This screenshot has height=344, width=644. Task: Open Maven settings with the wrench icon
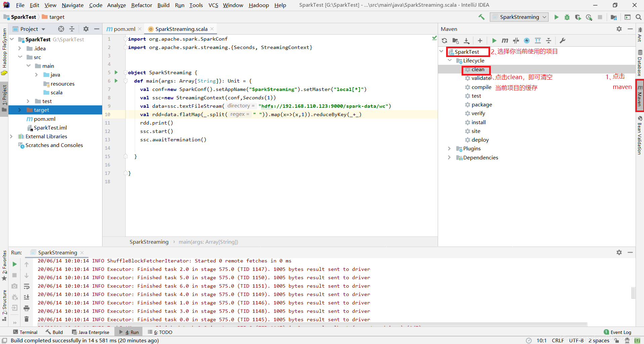(563, 41)
